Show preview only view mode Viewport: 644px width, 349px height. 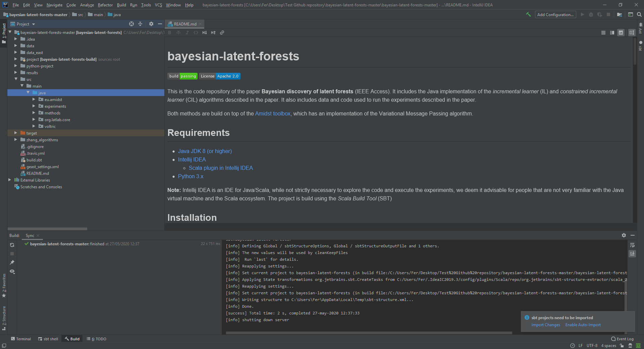(x=621, y=33)
